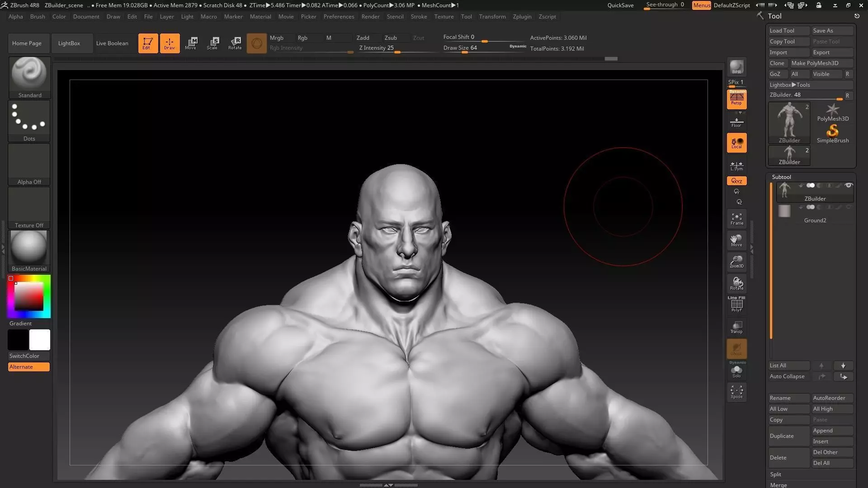Click the BPR render icon
The image size is (868, 488).
(x=736, y=67)
